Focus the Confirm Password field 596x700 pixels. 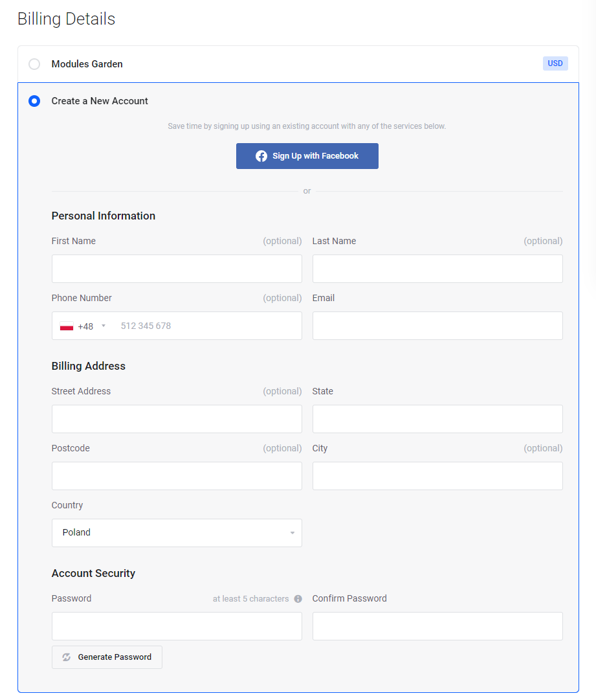pyautogui.click(x=437, y=626)
